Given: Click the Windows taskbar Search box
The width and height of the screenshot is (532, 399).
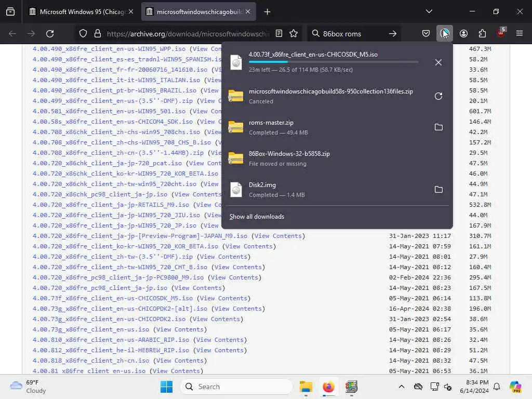Looking at the screenshot, I should pos(236,387).
